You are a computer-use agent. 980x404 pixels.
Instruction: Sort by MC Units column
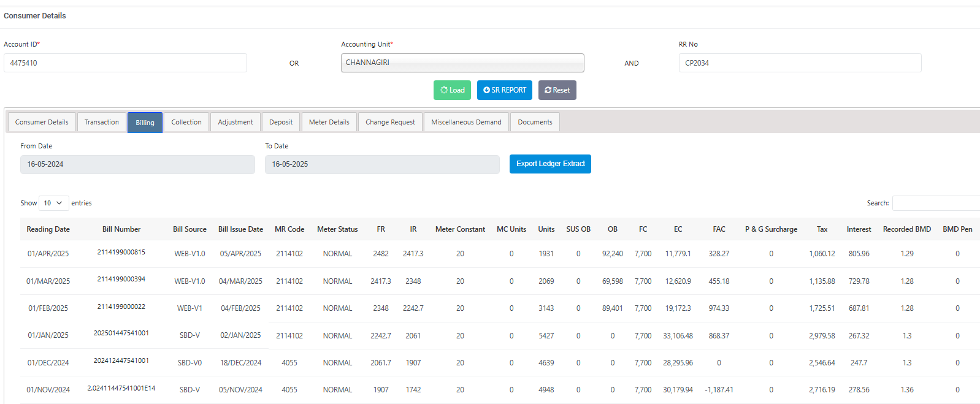click(x=511, y=229)
